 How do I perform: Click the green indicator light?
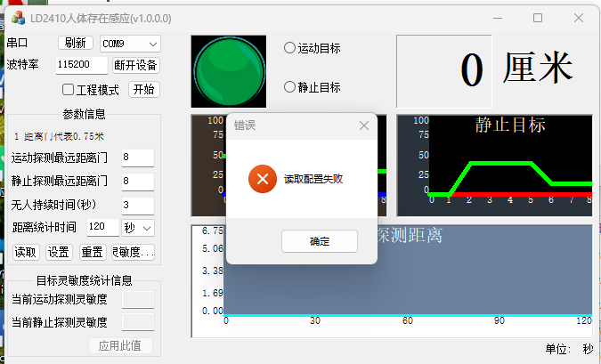(x=229, y=71)
